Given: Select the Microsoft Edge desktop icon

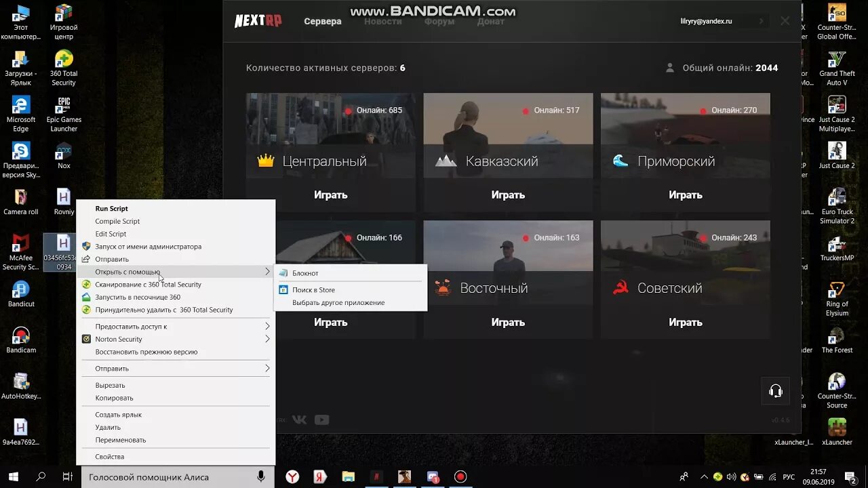Looking at the screenshot, I should [21, 114].
